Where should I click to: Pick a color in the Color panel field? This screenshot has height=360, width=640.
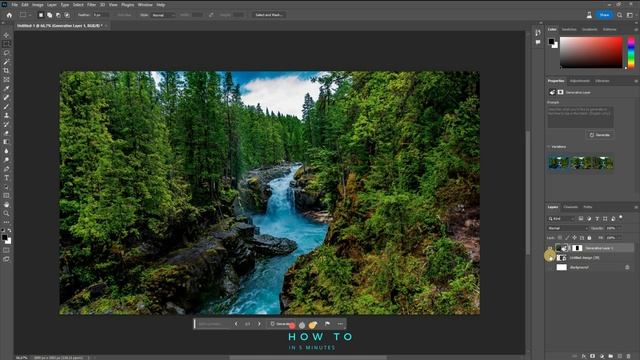pyautogui.click(x=591, y=52)
